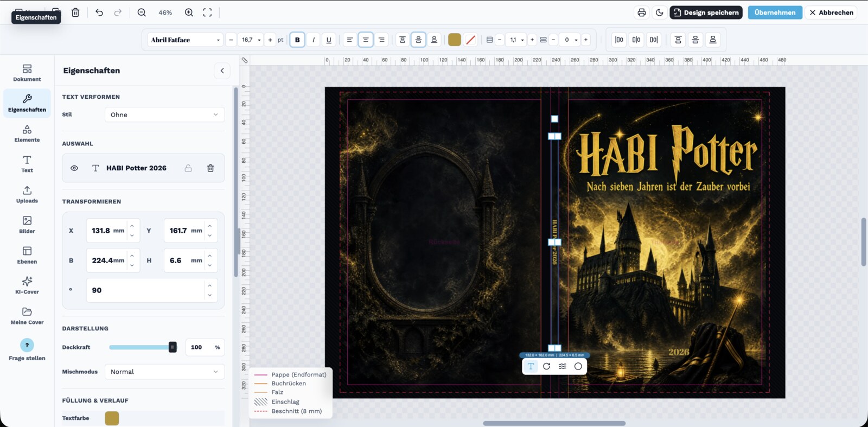Open the Uploads sidebar tab
Image resolution: width=868 pixels, height=427 pixels.
[27, 194]
